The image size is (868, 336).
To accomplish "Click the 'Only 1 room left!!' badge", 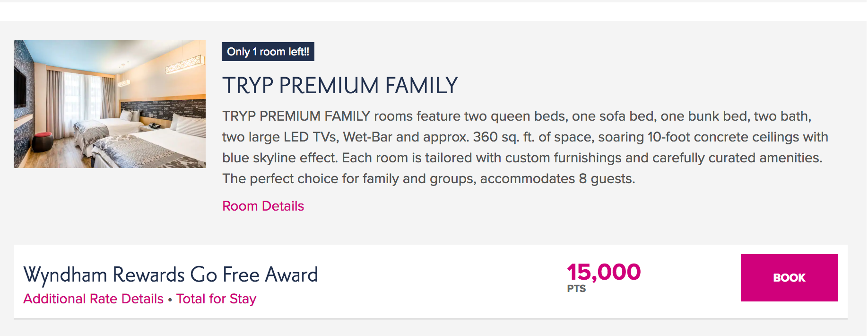I will [x=268, y=52].
